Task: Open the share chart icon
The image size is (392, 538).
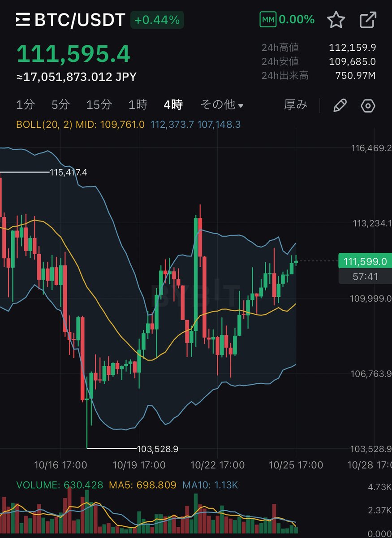Action: pos(367,19)
